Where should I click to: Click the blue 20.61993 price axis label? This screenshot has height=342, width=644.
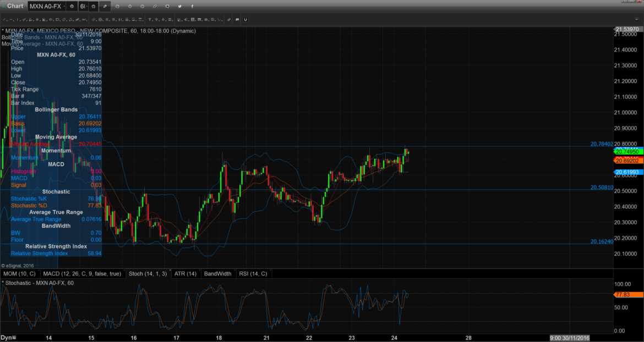(x=629, y=172)
